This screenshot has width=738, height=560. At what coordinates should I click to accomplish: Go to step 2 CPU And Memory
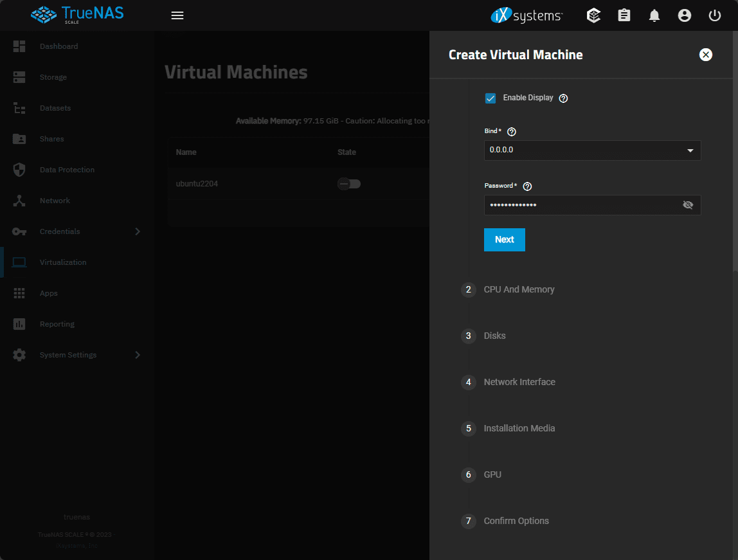(x=519, y=289)
